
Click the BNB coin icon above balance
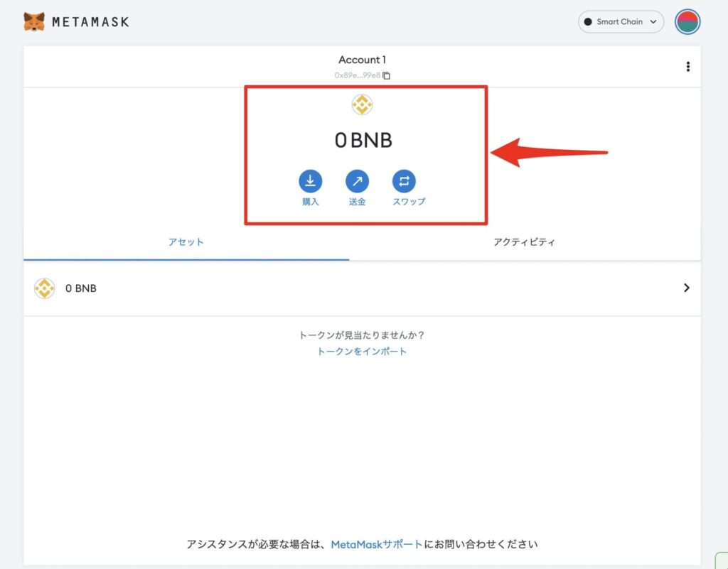362,104
